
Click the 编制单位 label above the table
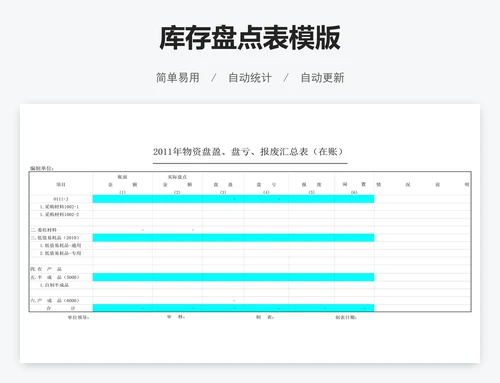(x=42, y=168)
